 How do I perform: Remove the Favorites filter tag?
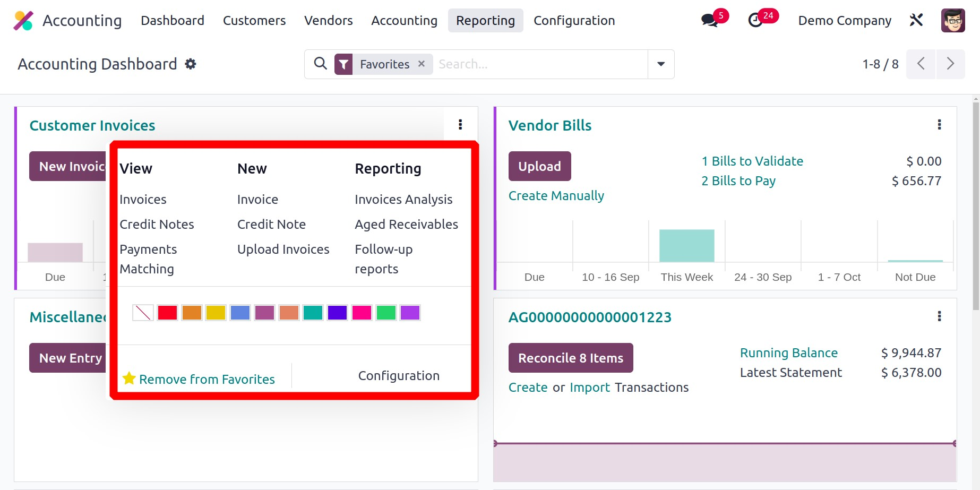click(x=422, y=64)
